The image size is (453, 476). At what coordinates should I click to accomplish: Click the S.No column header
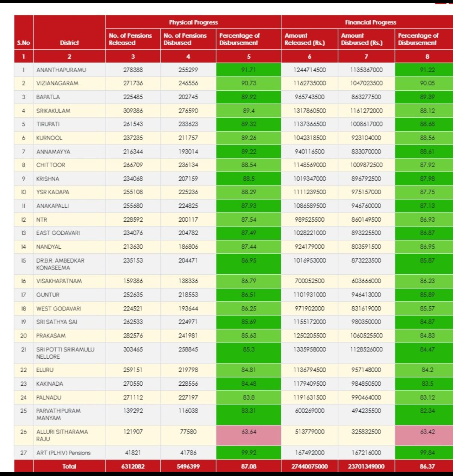point(23,43)
